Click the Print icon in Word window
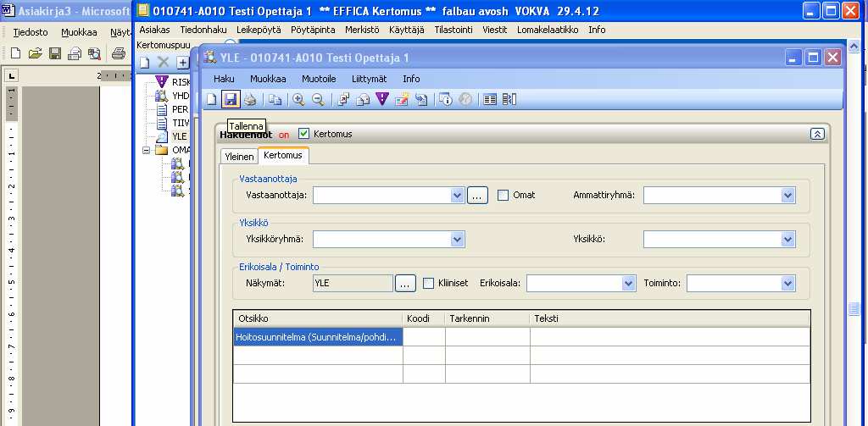 [119, 53]
